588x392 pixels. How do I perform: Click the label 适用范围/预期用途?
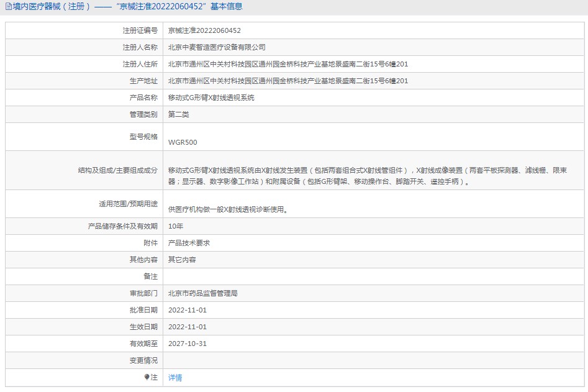tap(129, 204)
